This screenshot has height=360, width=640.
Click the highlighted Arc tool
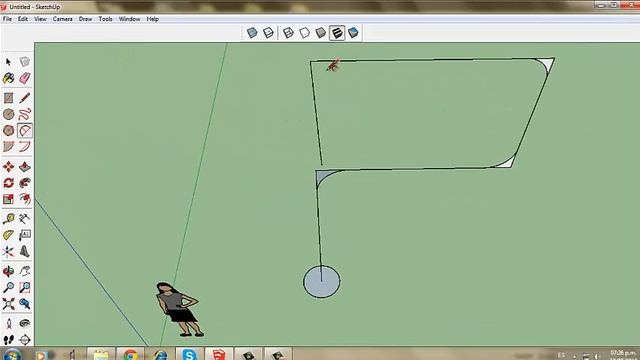click(24, 131)
